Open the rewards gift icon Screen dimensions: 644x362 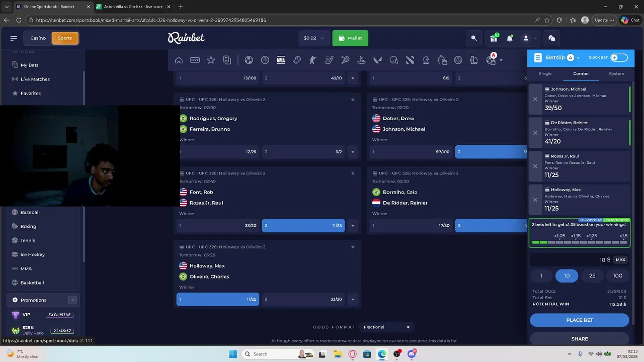tap(494, 38)
